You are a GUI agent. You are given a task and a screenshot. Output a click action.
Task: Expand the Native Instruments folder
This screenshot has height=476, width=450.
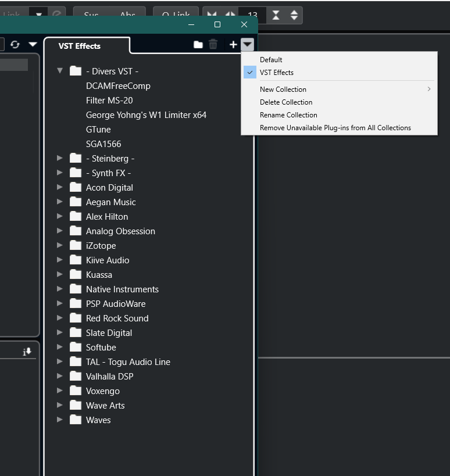[60, 289]
